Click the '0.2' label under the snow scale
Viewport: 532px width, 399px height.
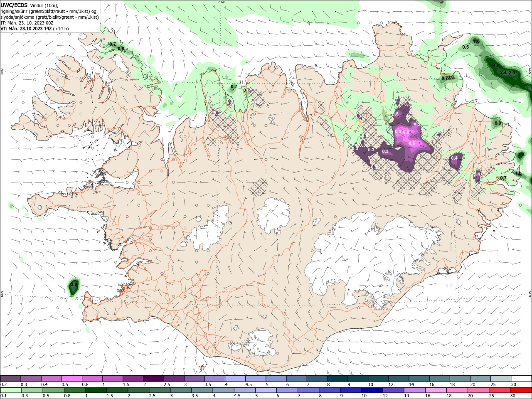(4, 384)
